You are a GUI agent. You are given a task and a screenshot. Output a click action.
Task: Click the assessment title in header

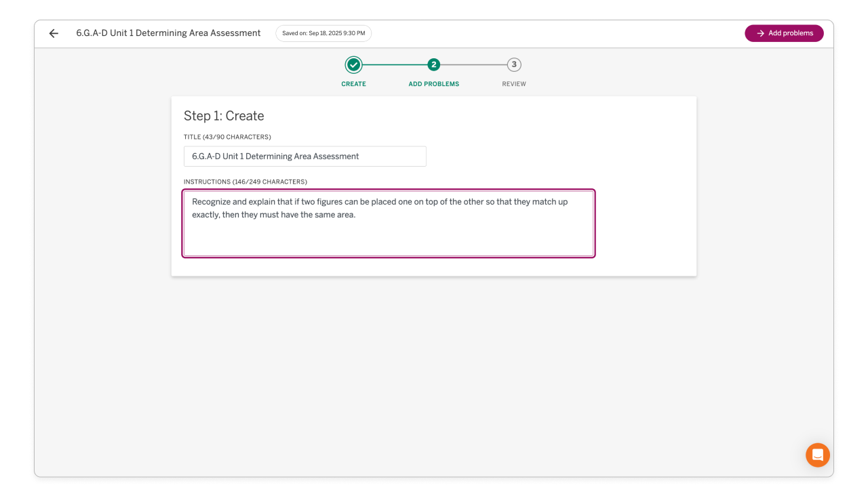pyautogui.click(x=168, y=33)
